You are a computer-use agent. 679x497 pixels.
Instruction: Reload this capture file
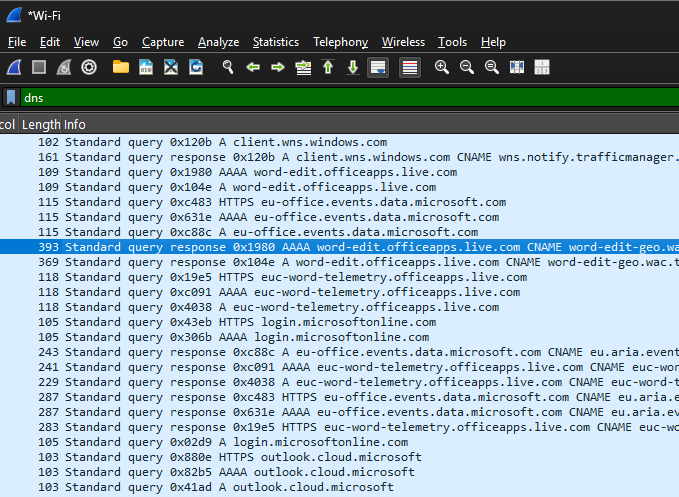point(196,67)
